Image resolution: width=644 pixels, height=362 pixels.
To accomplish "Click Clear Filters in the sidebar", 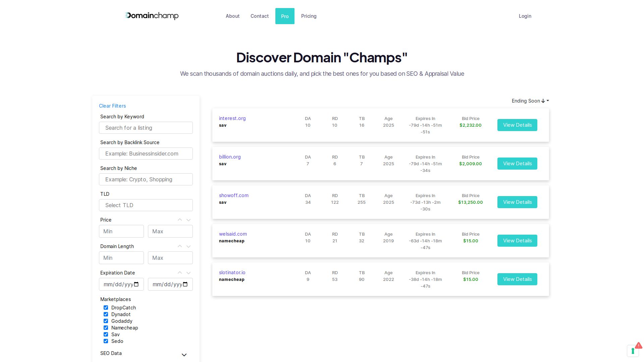I will 112,106.
